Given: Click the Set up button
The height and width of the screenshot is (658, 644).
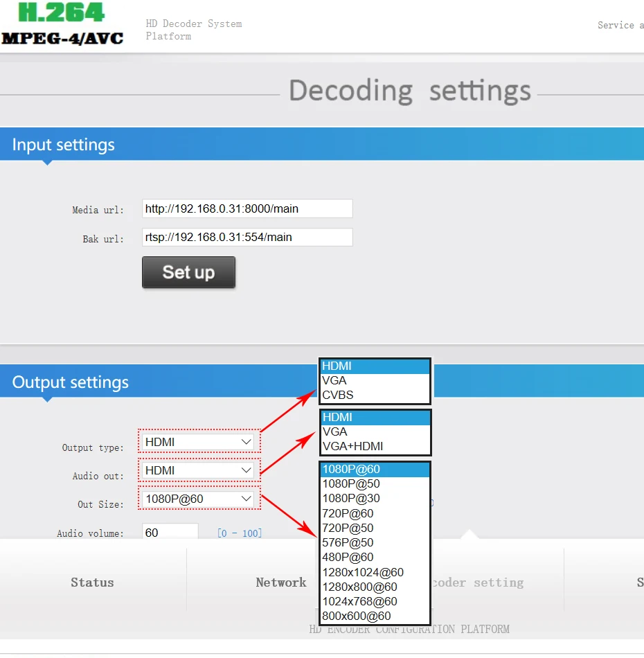Looking at the screenshot, I should [x=188, y=272].
